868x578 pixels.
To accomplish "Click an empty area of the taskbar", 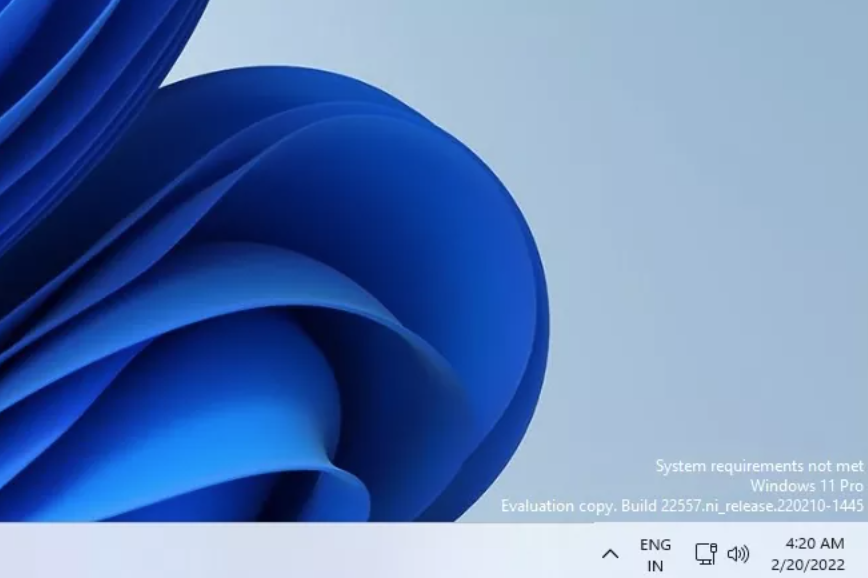I will click(x=300, y=553).
